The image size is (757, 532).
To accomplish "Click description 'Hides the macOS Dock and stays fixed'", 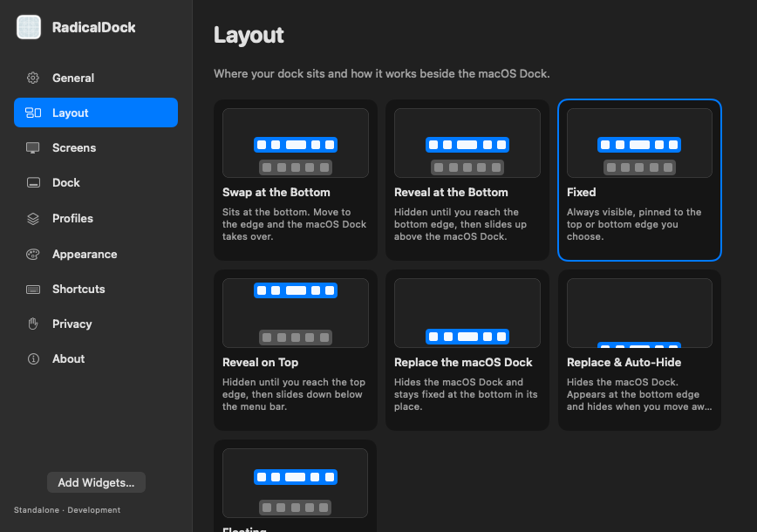I will click(466, 394).
